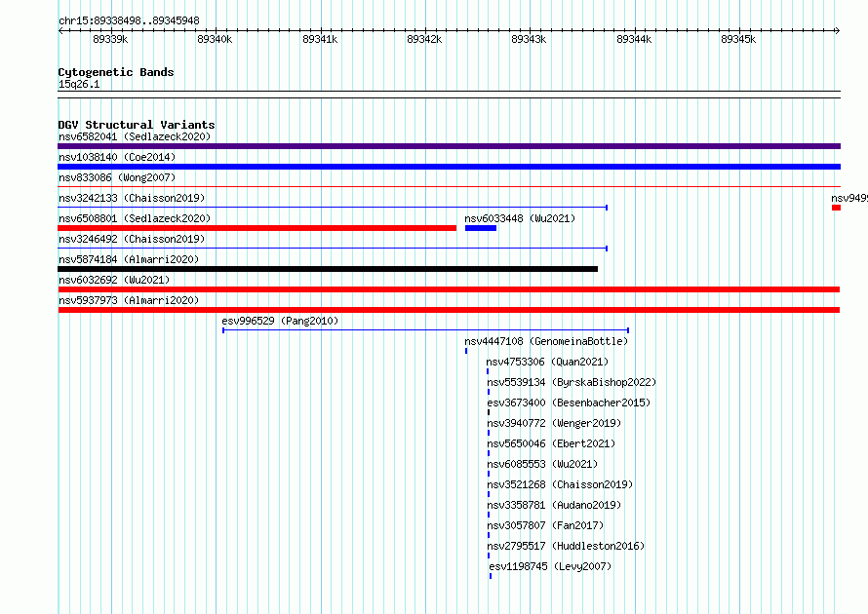The image size is (868, 614).
Task: Select the nsv4753306 (Quan2021) label
Action: pyautogui.click(x=547, y=362)
